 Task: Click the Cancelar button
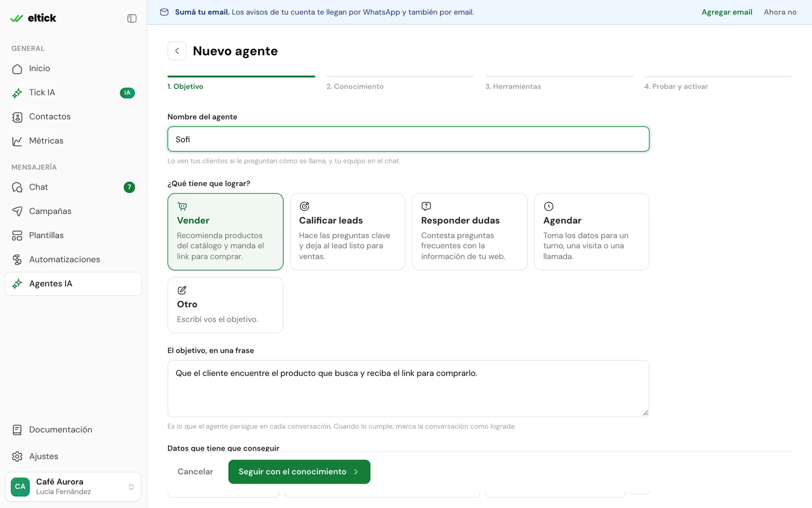coord(195,472)
